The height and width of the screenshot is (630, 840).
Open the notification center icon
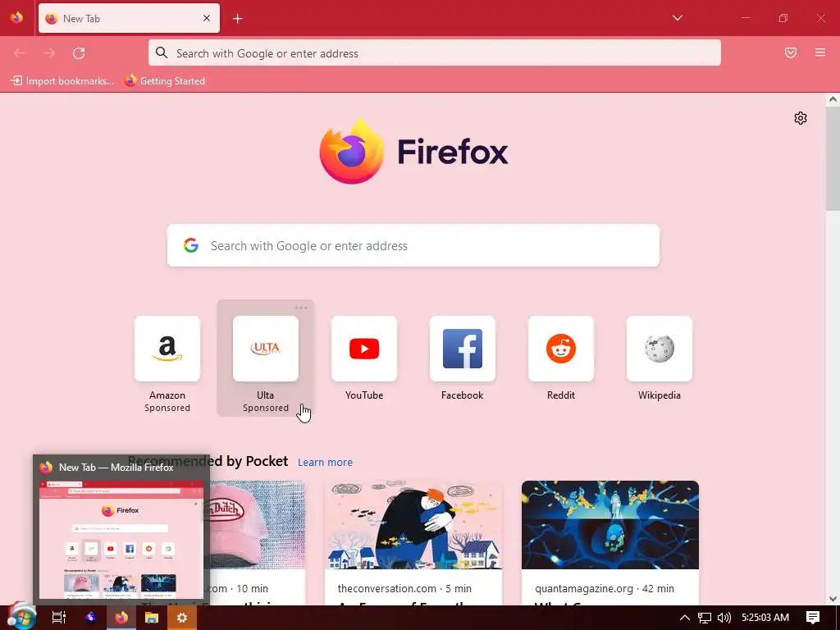813,618
